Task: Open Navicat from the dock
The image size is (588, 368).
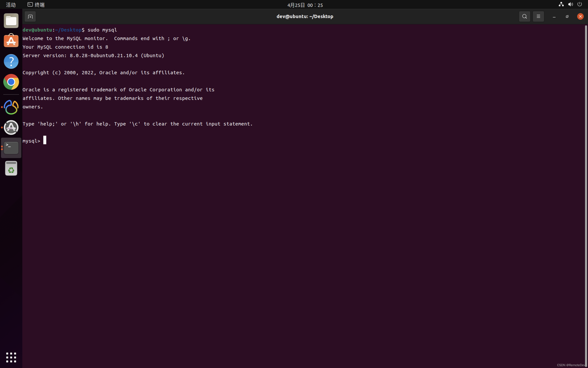Action: (11, 107)
